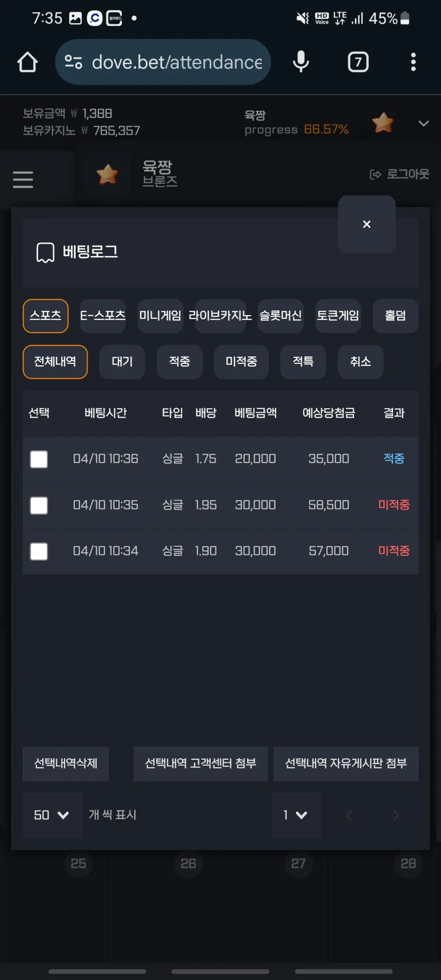
Task: Switch to the 미니게임 tab
Action: (x=160, y=316)
